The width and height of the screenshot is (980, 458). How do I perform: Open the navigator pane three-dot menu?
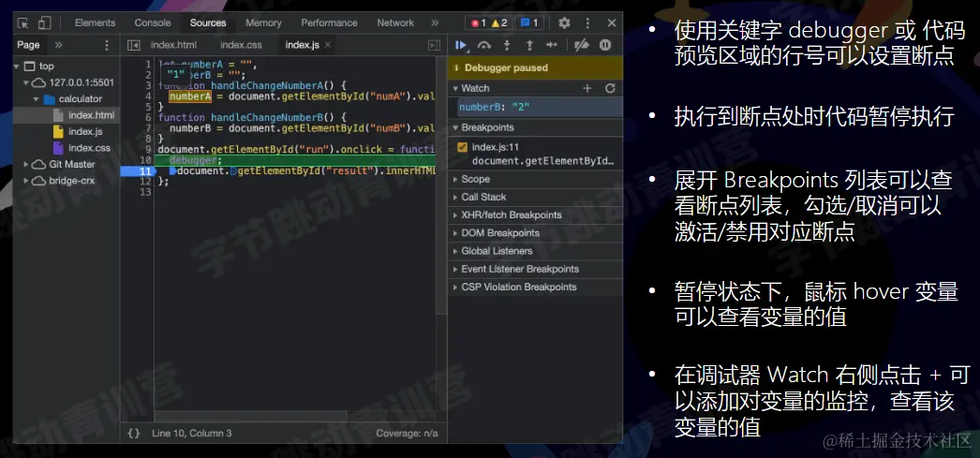106,45
